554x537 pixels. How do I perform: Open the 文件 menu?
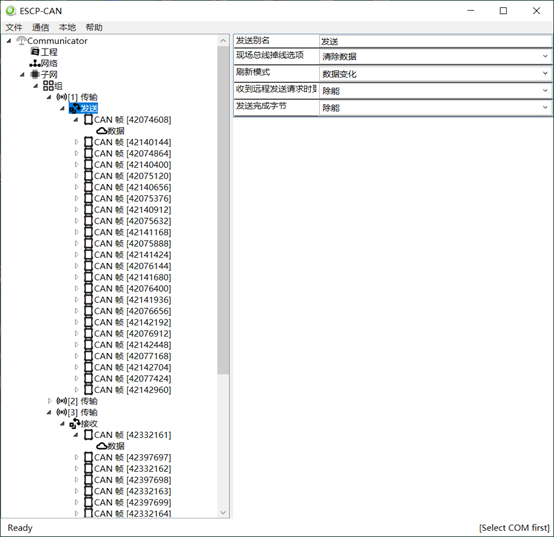pyautogui.click(x=14, y=27)
